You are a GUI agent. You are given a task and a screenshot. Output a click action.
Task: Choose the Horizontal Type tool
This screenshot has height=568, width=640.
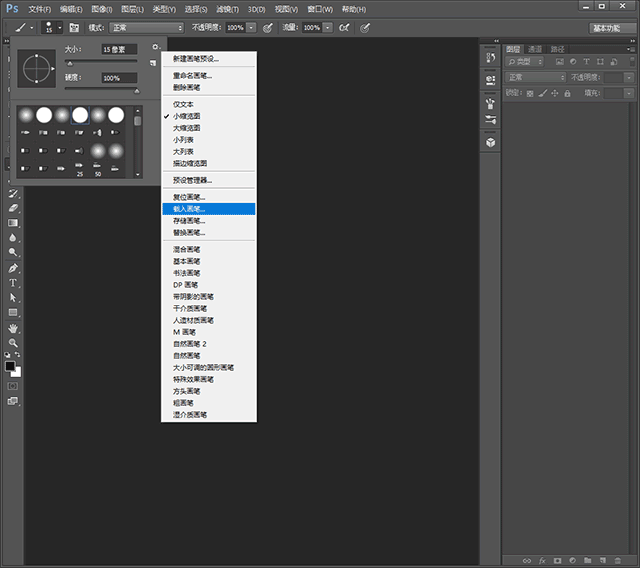(x=14, y=283)
